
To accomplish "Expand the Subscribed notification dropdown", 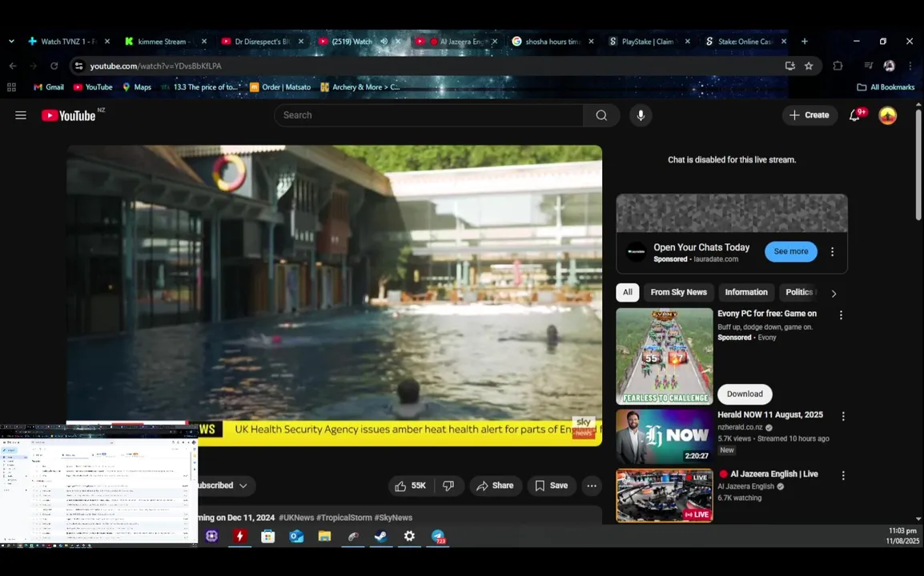I will 243,486.
